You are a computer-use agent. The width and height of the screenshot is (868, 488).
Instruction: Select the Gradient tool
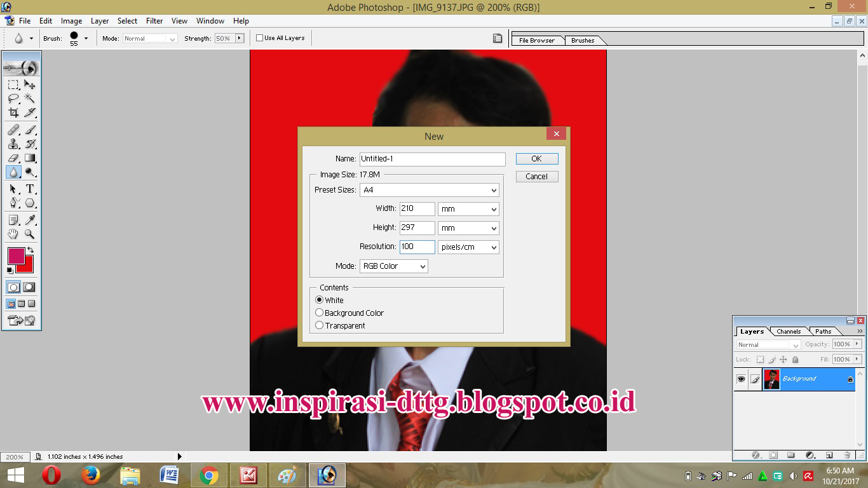click(x=30, y=158)
